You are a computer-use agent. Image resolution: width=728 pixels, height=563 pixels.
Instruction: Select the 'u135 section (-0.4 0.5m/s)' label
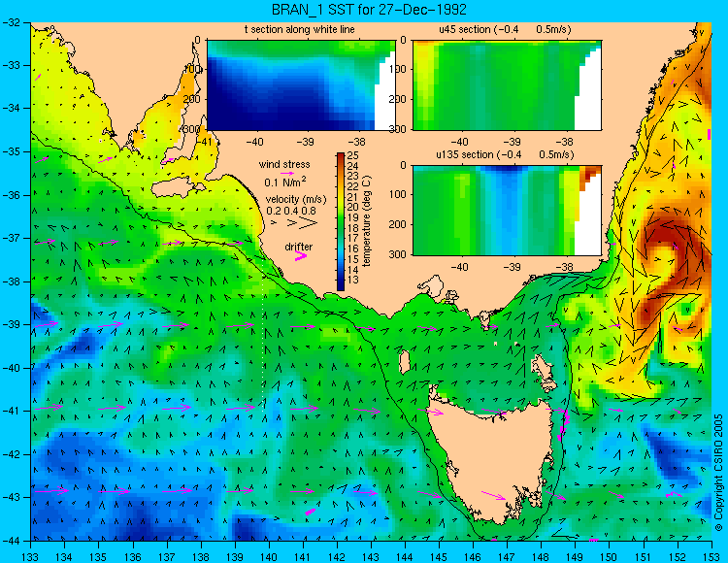click(x=505, y=154)
